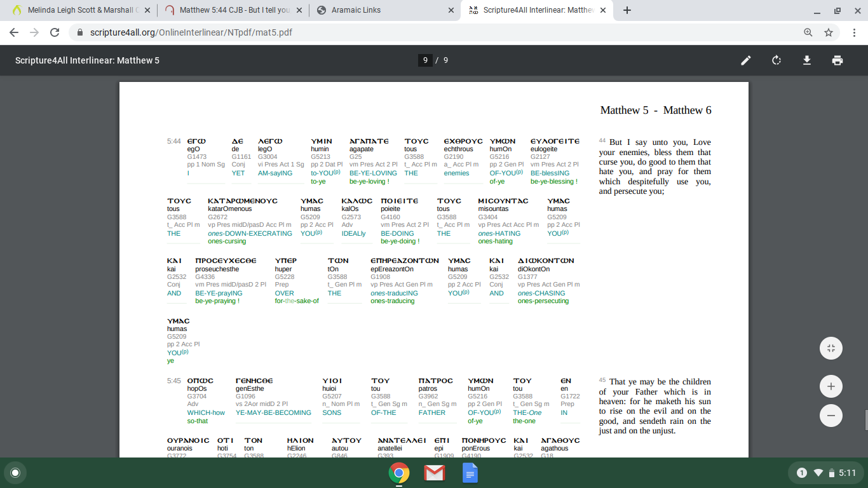868x488 pixels.
Task: Click the word hopOs
Action: point(197,388)
